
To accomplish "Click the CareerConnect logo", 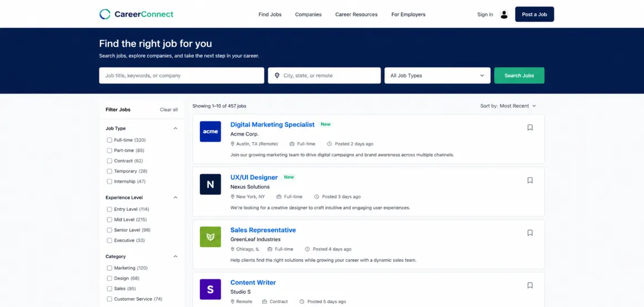I will 137,14.
